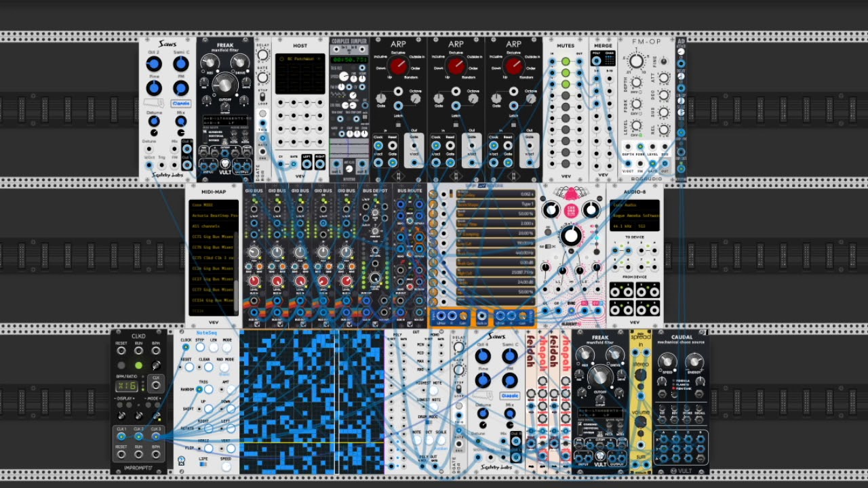The image size is (868, 488).
Task: Click the RATIO knob at the top of FM-OP
Action: coord(636,61)
